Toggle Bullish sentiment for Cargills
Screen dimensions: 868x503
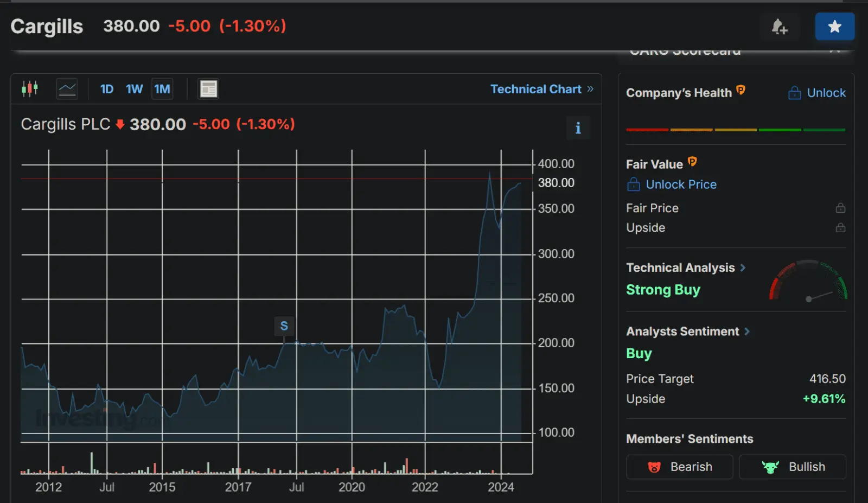coord(792,467)
